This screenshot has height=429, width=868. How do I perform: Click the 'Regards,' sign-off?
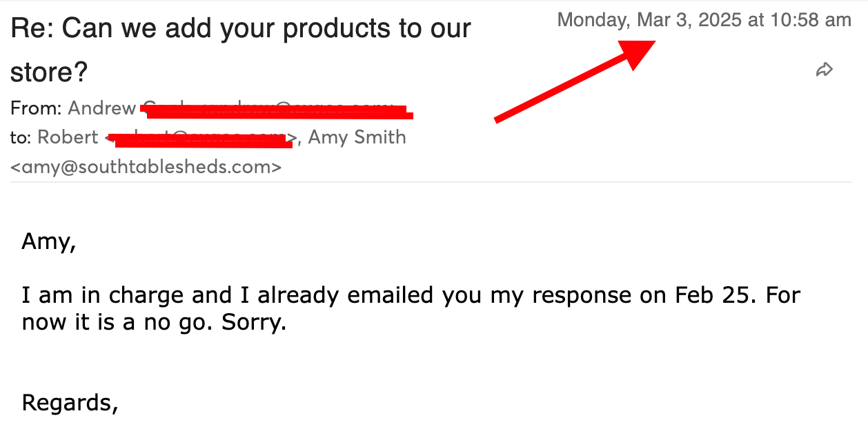(70, 402)
